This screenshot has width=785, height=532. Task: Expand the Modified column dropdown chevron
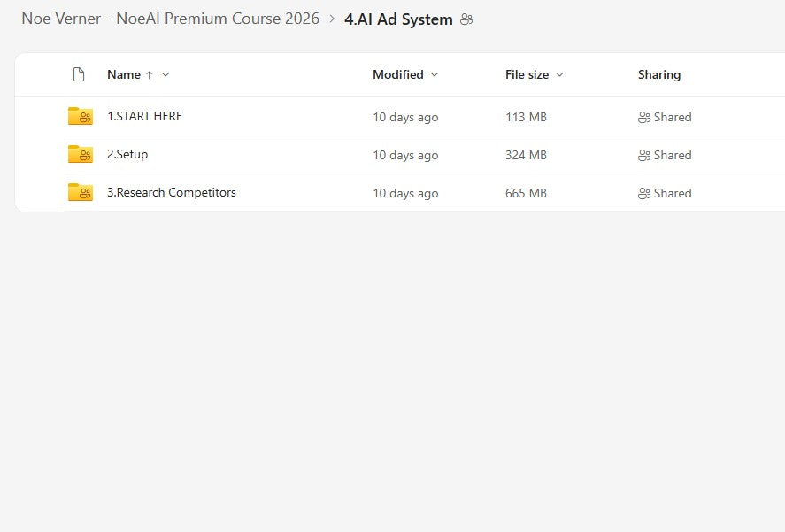[x=435, y=74]
